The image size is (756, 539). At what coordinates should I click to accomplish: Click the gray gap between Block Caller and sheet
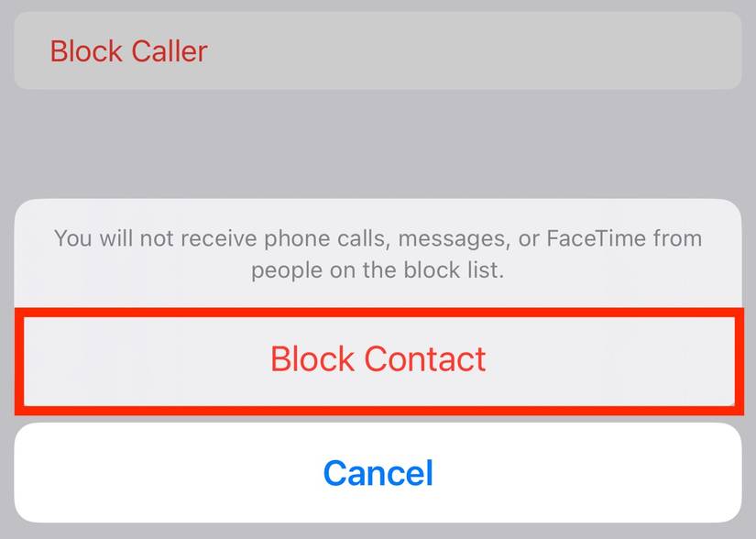(378, 145)
